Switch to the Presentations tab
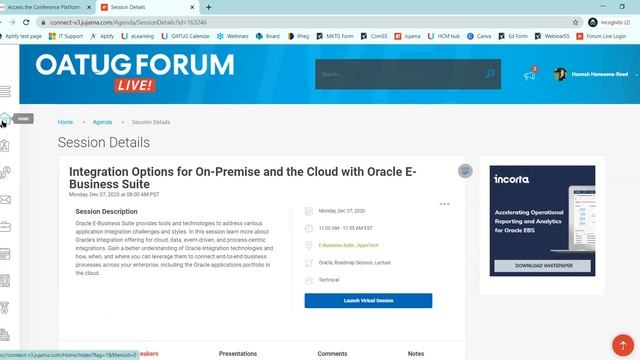Viewport: 640px width, 360px height. (x=238, y=353)
